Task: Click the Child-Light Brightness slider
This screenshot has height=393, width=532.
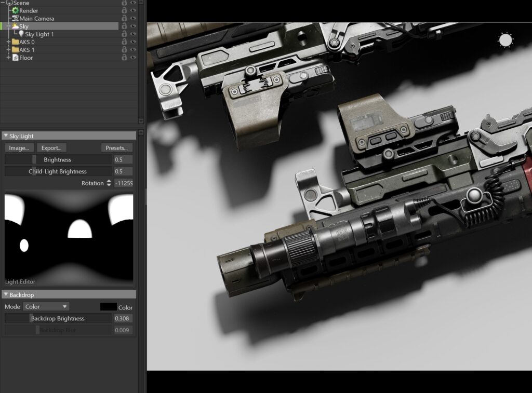Action: 58,171
